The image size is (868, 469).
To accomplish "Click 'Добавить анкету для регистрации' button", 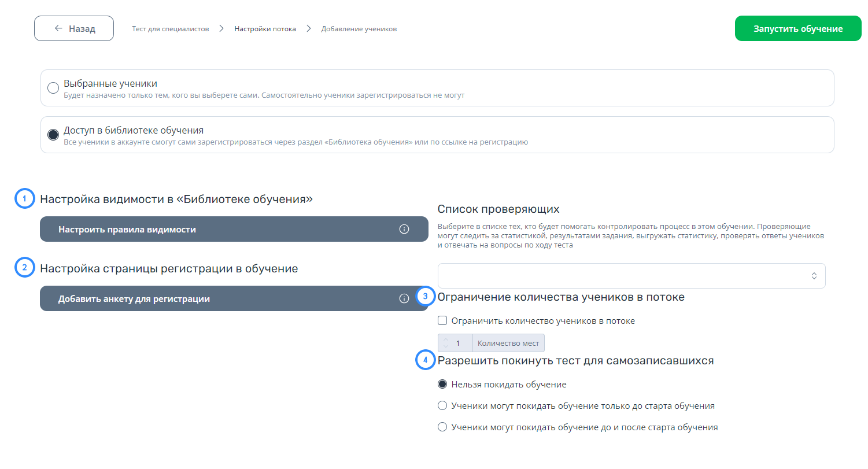I will [234, 299].
